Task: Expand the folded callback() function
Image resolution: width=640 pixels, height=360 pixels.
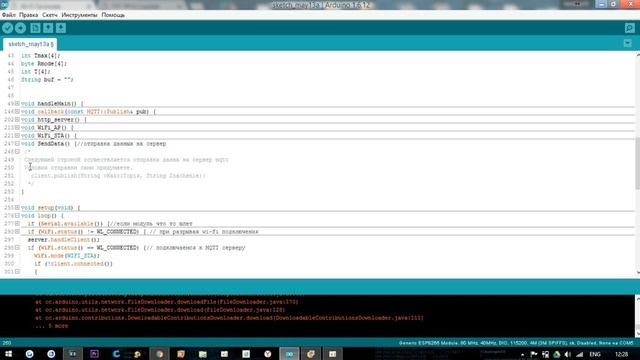Action: [x=18, y=111]
